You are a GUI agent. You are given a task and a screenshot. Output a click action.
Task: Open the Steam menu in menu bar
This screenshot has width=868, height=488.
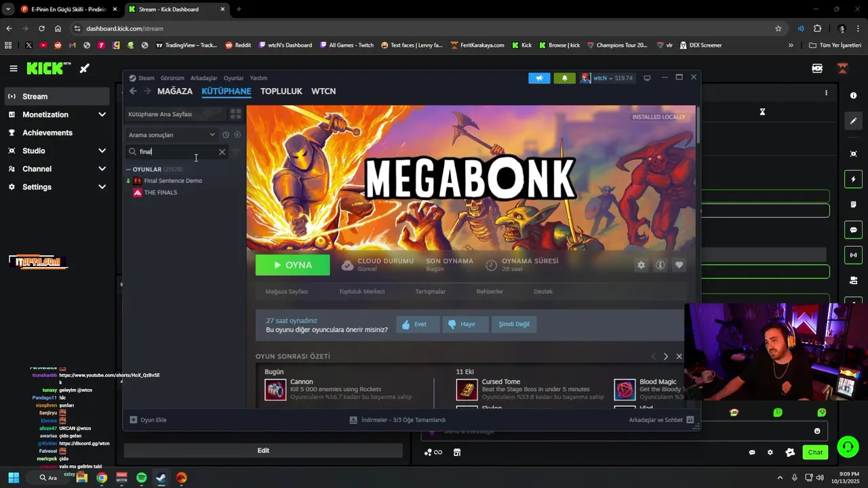coord(142,78)
